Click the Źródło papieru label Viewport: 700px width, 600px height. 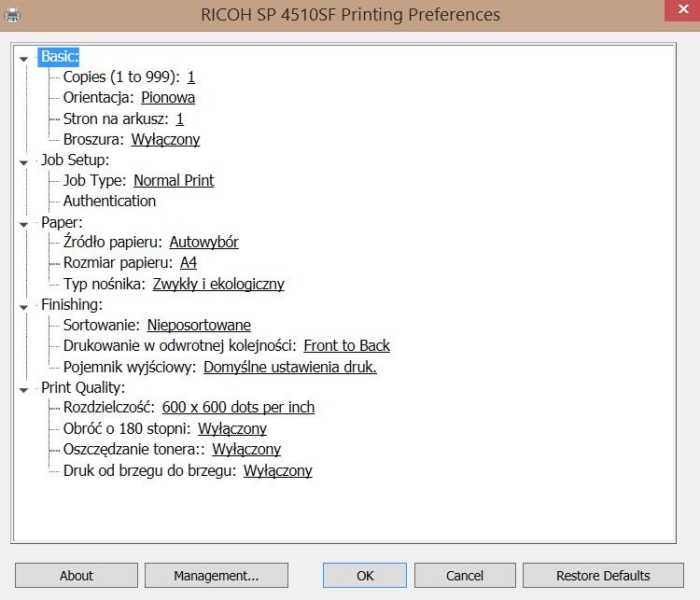113,242
